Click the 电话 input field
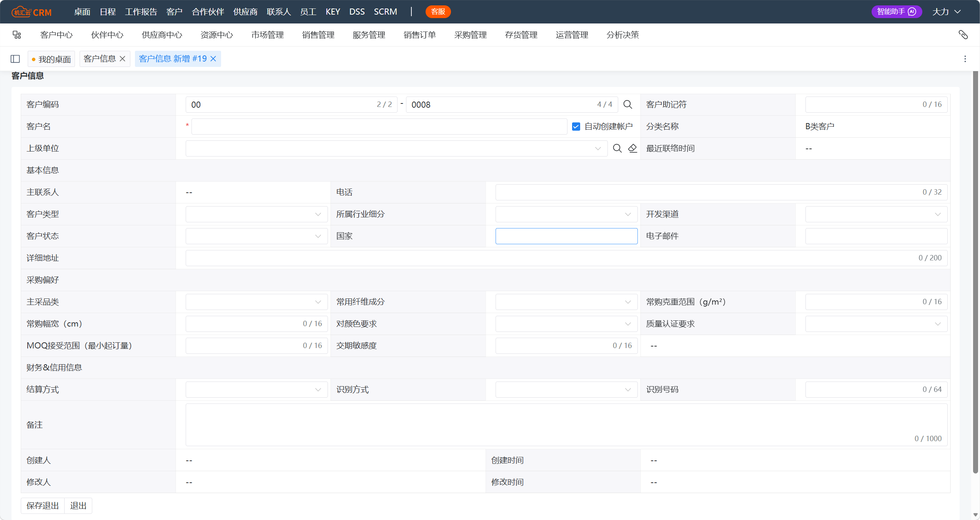980x520 pixels. (x=721, y=192)
